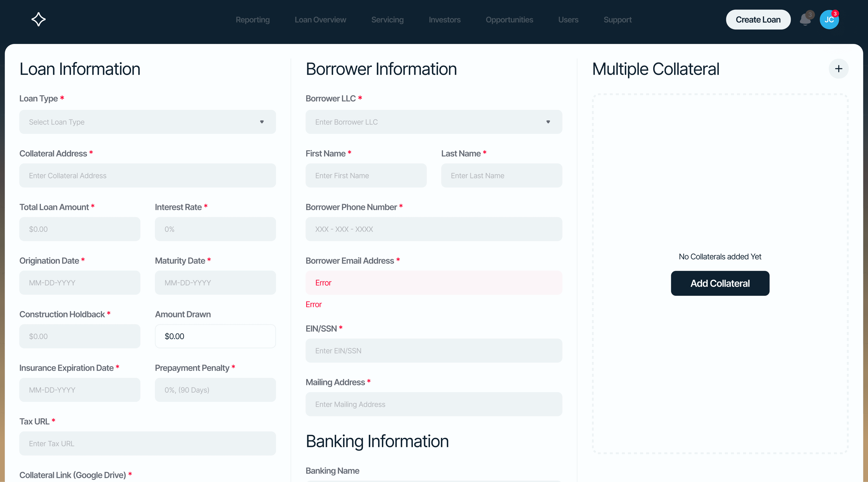Screen dimensions: 868x482
Task: Click the Borrower Email Address error field
Action: tap(434, 282)
